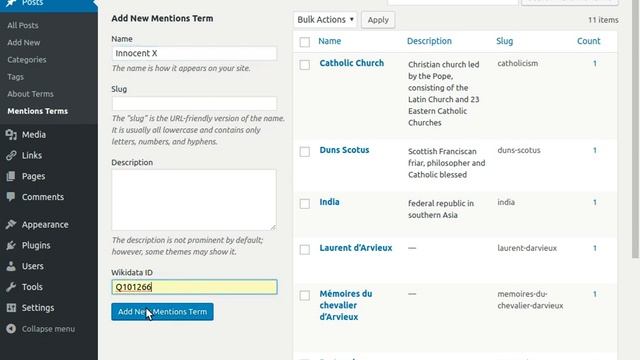Viewport: 640px width, 360px height.
Task: Open the Users menu label
Action: [x=33, y=266]
